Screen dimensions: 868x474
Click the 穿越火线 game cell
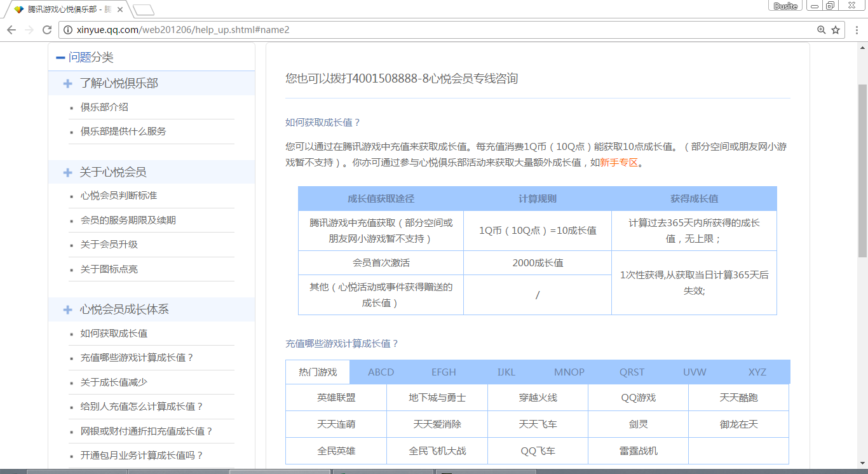[538, 398]
